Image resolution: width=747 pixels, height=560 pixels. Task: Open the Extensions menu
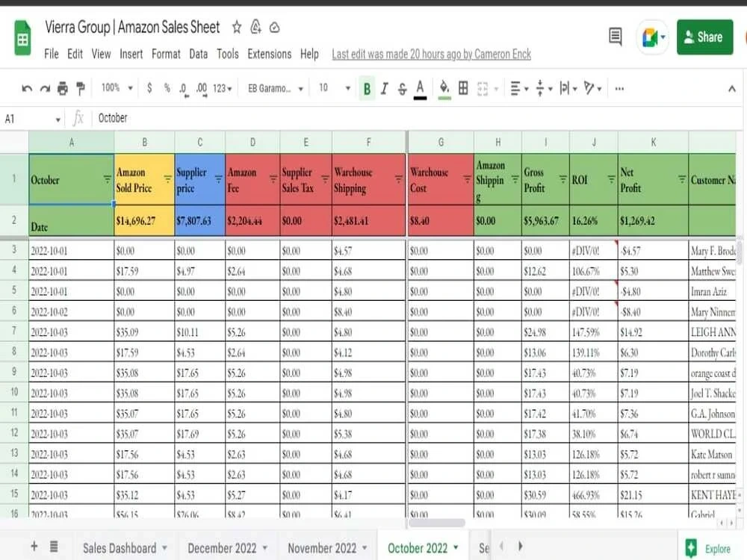tap(269, 55)
